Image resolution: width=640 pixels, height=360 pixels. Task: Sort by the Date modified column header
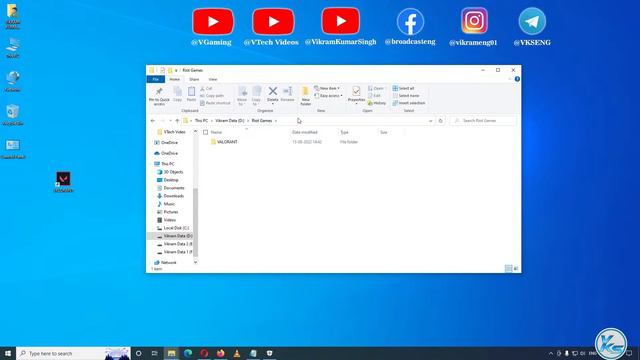coord(304,132)
